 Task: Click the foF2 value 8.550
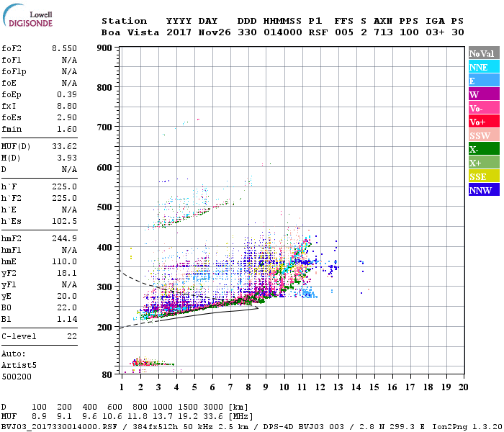pyautogui.click(x=64, y=48)
